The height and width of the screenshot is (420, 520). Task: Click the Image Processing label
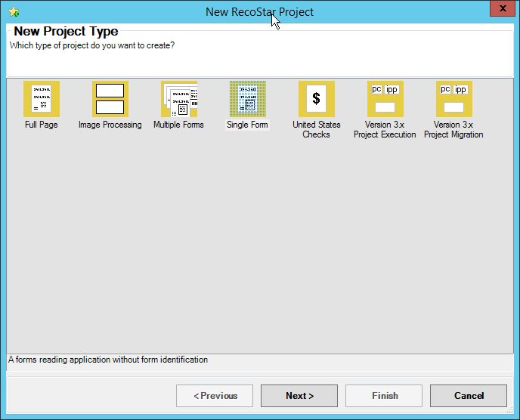[110, 125]
